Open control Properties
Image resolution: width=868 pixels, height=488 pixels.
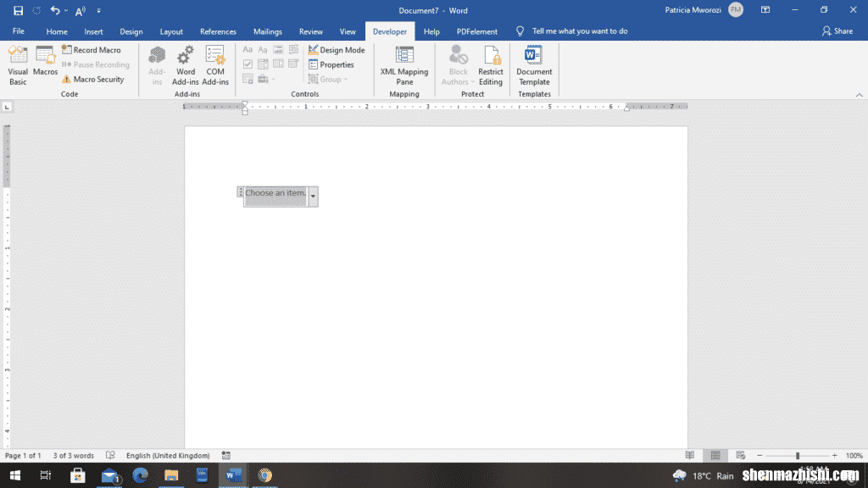331,64
